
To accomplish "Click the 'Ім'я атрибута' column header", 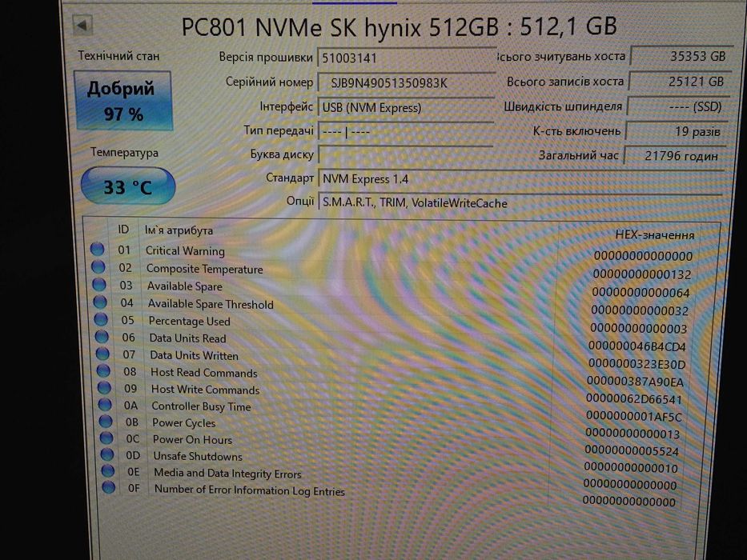I will (x=179, y=230).
